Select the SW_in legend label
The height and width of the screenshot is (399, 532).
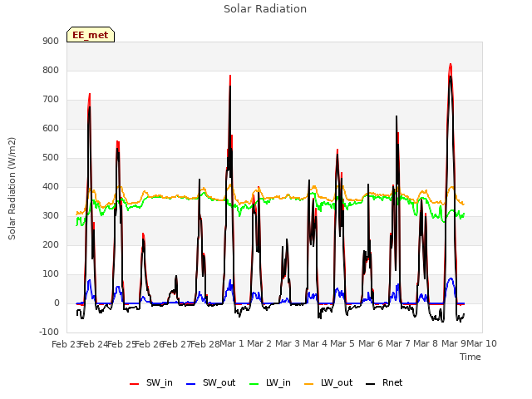coord(160,383)
